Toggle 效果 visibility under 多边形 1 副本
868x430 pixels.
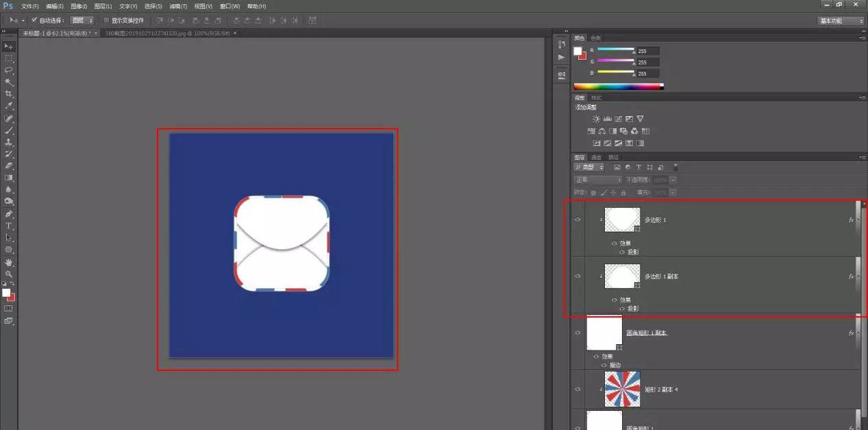tap(615, 300)
